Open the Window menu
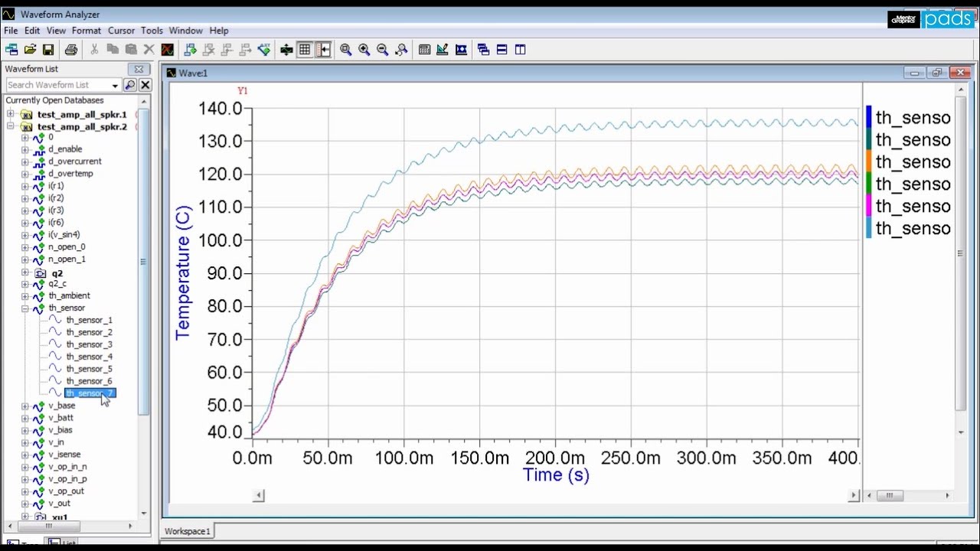Viewport: 980px width, 551px height. pos(186,31)
